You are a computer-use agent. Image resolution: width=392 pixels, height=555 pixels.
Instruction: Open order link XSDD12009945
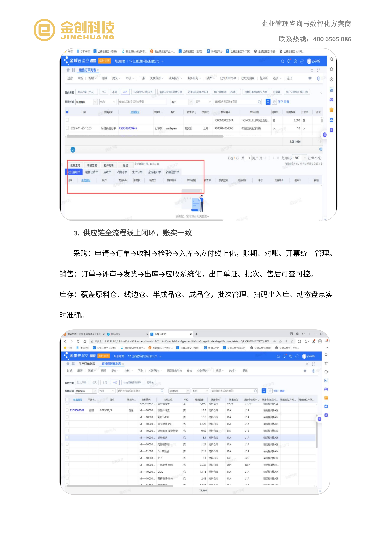click(128, 128)
